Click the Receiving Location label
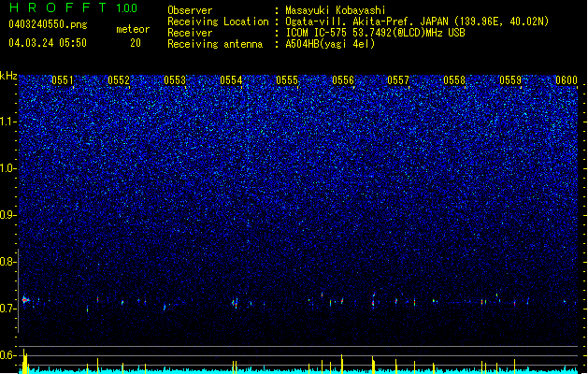Image resolution: width=588 pixels, height=374 pixels. pyautogui.click(x=218, y=22)
